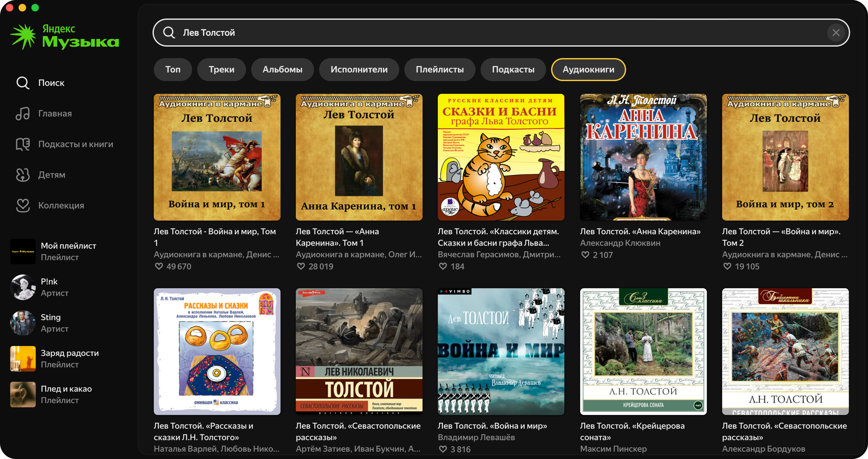Like the book with 19 105 likes
This screenshot has height=459, width=868.
[x=727, y=266]
